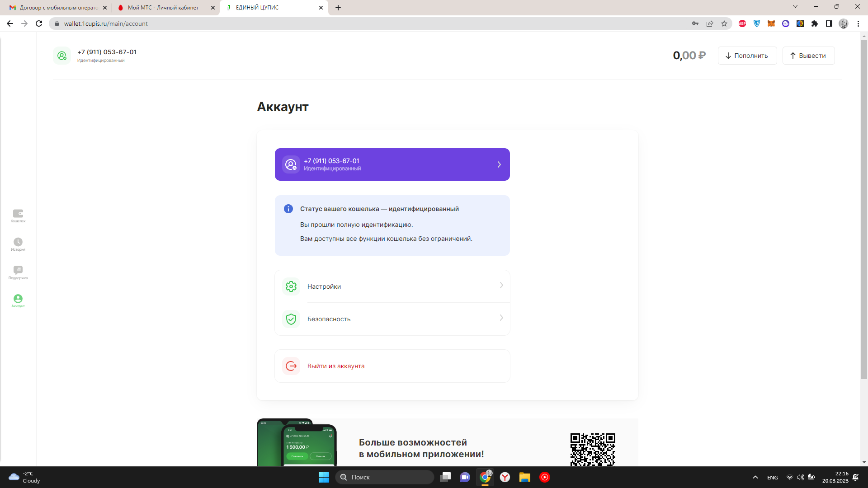Open the Поддержка support chat icon
This screenshot has height=488, width=868.
(18, 270)
